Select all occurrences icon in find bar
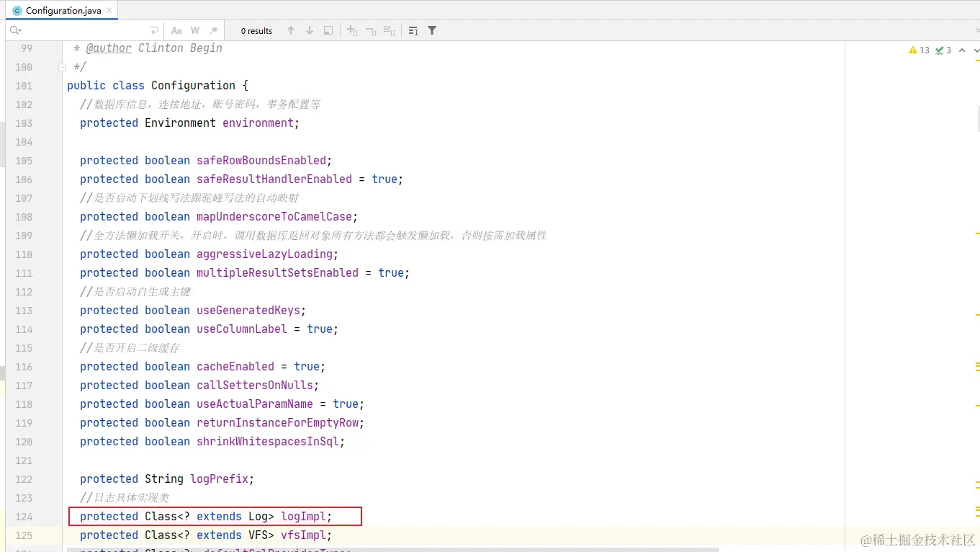 (390, 30)
